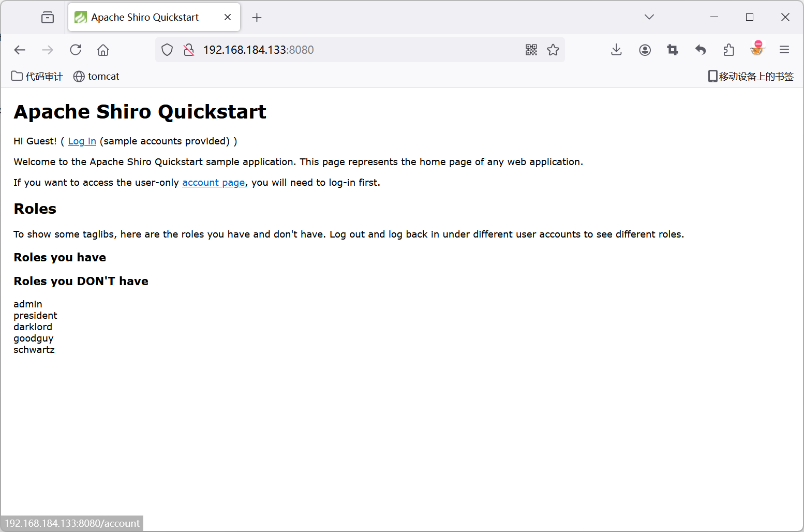Click the Log in link

pyautogui.click(x=82, y=141)
